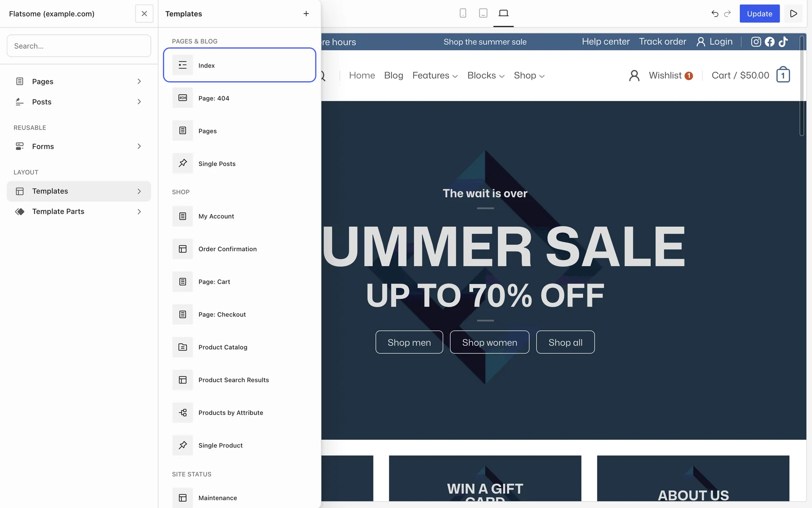Screen dimensions: 812x508
Task: Click the Wishlist link
Action: [x=671, y=75]
